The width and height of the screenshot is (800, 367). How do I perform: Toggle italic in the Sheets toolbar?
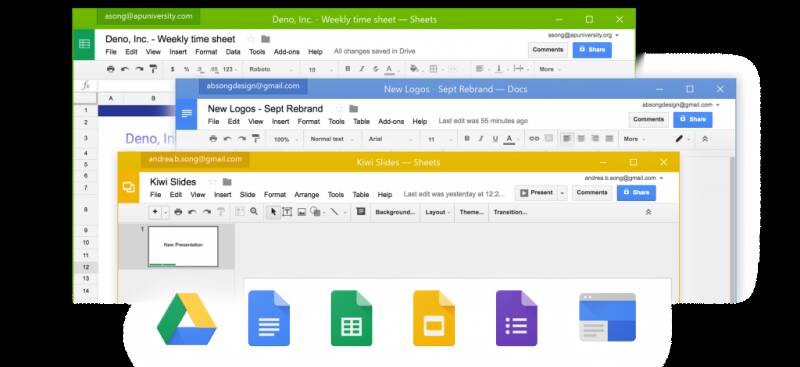(x=362, y=69)
